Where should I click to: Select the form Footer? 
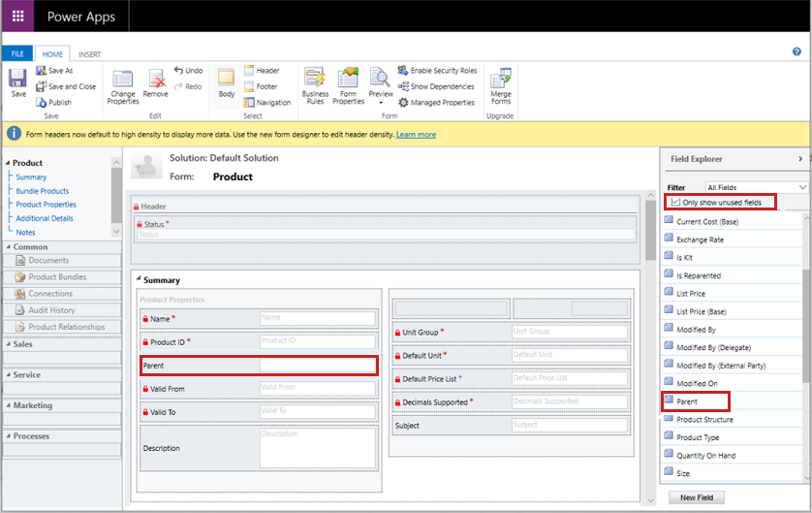click(261, 86)
